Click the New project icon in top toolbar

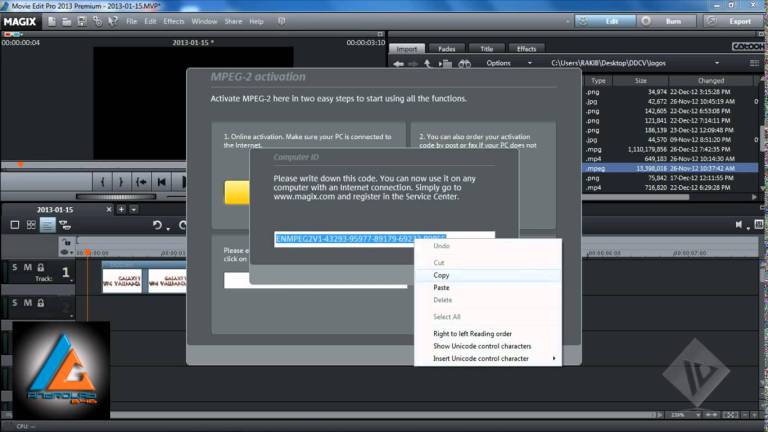[x=51, y=22]
